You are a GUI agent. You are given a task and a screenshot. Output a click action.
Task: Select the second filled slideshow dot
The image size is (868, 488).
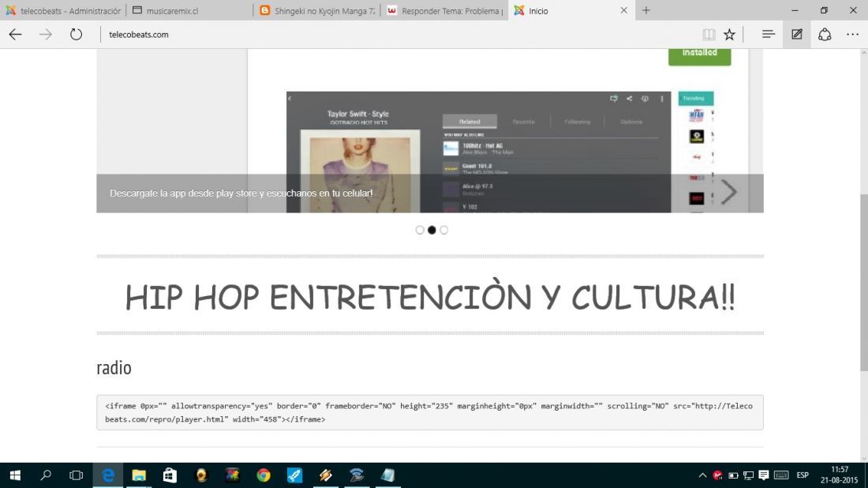432,230
